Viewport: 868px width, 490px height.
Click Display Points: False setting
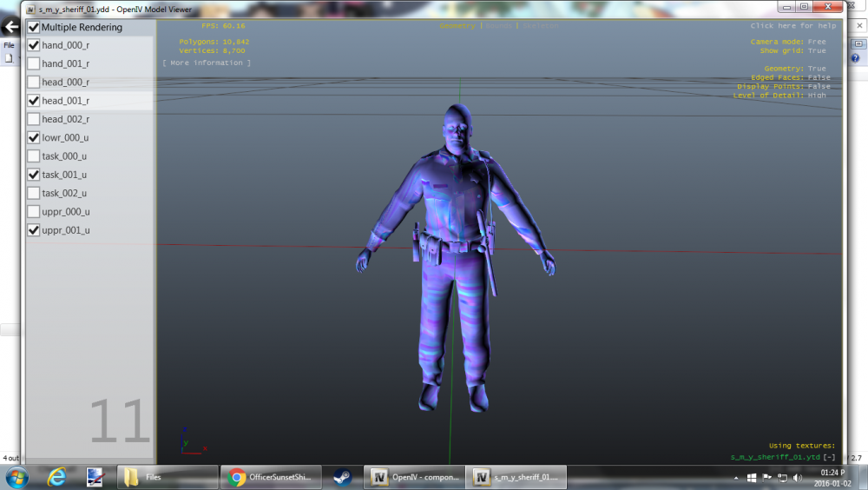click(784, 87)
